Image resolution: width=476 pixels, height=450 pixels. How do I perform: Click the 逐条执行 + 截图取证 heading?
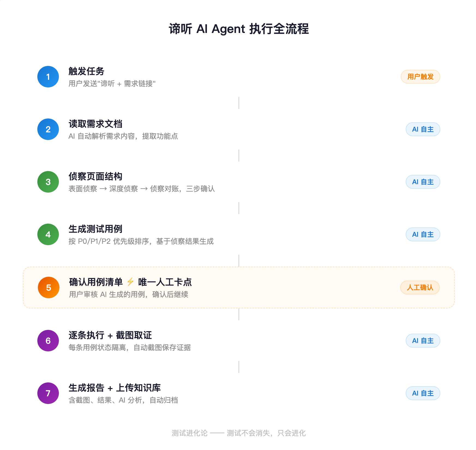click(x=110, y=335)
